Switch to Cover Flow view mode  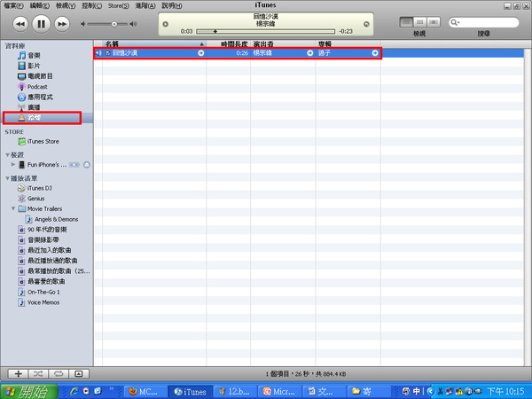(434, 22)
